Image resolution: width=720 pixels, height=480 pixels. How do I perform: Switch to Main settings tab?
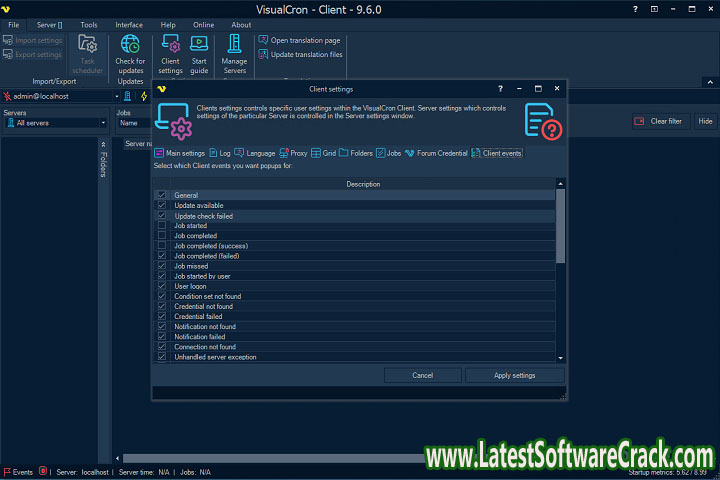point(180,153)
